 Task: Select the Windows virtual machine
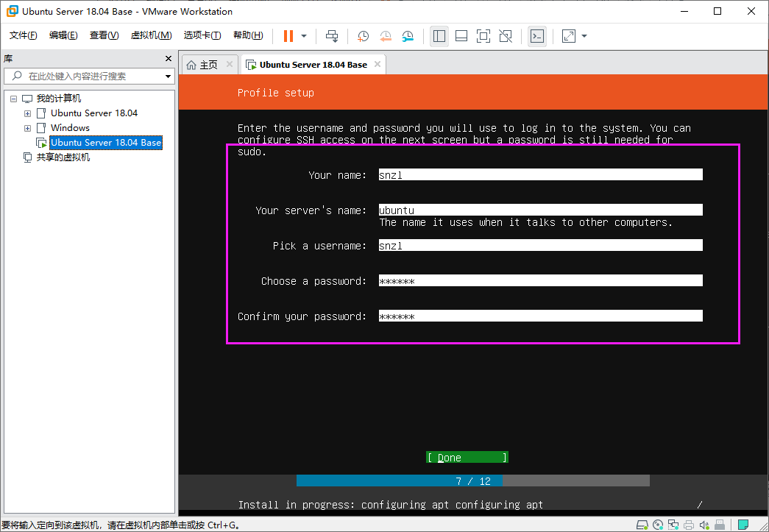click(70, 128)
